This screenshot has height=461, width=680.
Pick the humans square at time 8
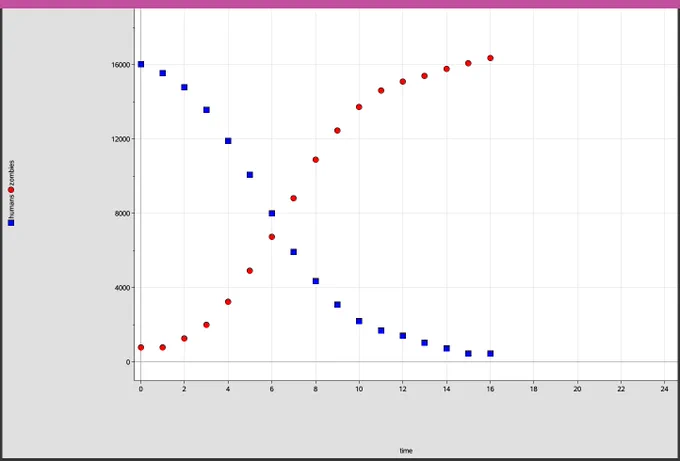pyautogui.click(x=316, y=281)
